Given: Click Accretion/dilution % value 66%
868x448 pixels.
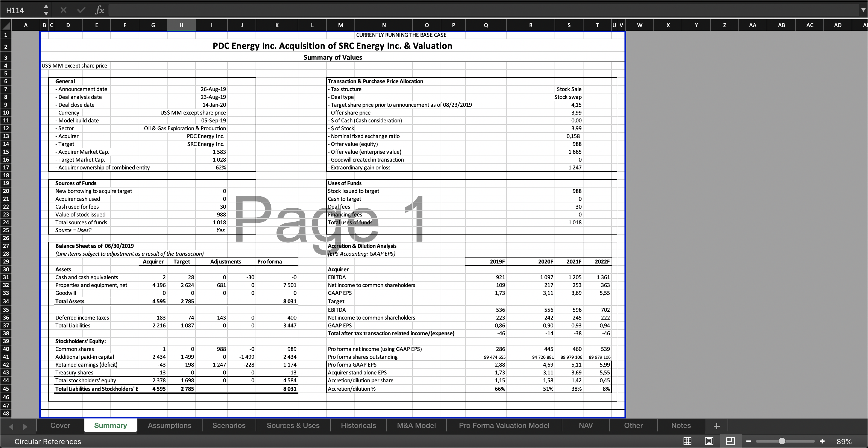Looking at the screenshot, I should pos(500,389).
